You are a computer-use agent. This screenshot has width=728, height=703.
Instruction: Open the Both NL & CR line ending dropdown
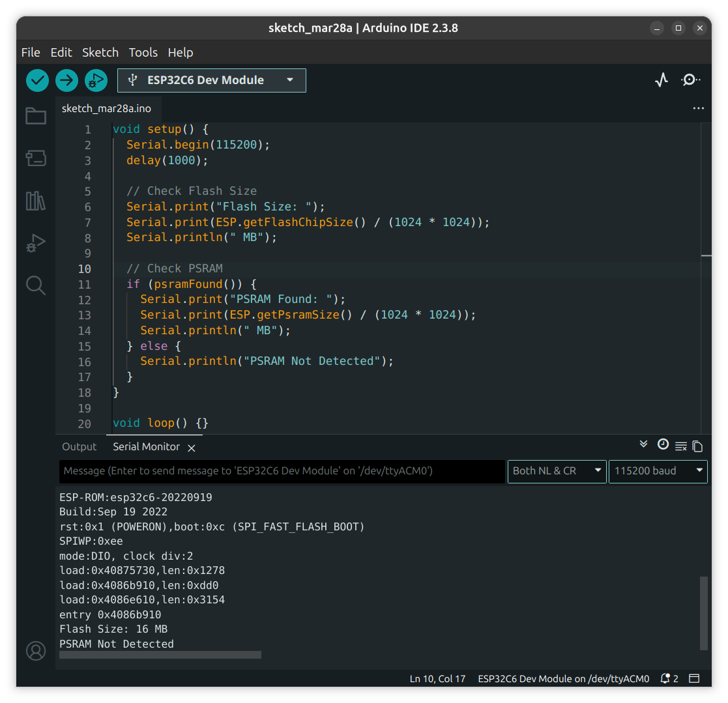click(x=557, y=470)
